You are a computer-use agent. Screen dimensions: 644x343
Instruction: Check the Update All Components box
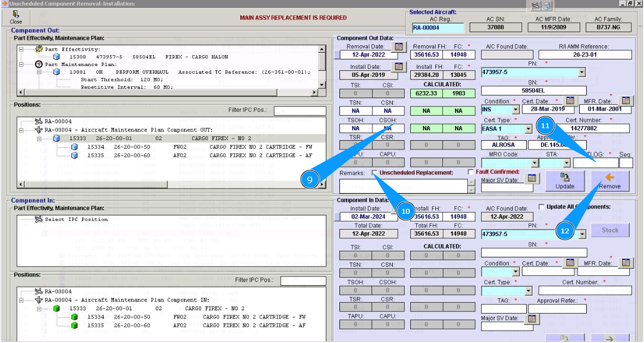pyautogui.click(x=541, y=207)
